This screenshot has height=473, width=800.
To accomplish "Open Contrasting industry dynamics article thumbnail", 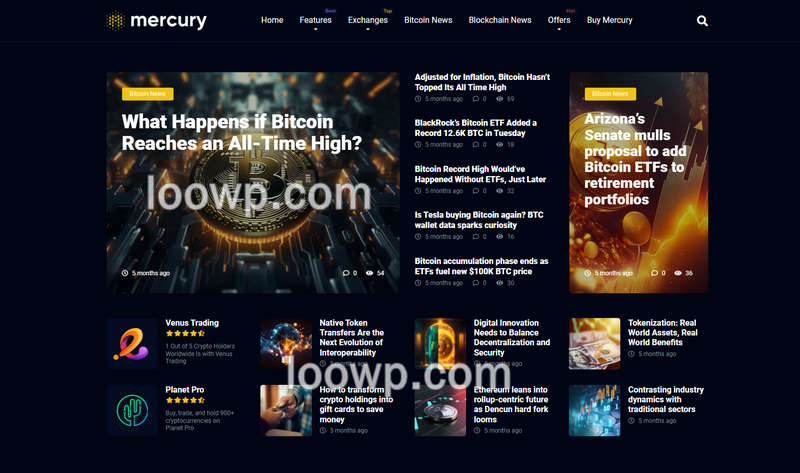I will coord(594,410).
